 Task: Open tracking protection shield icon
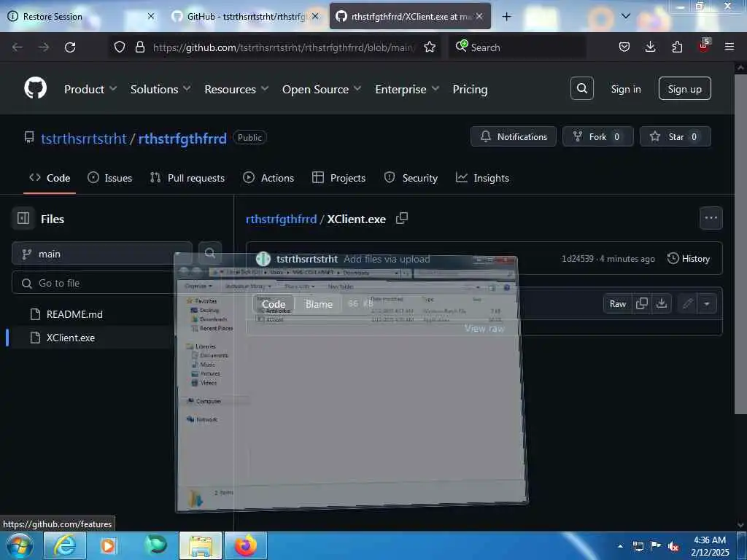tap(120, 47)
